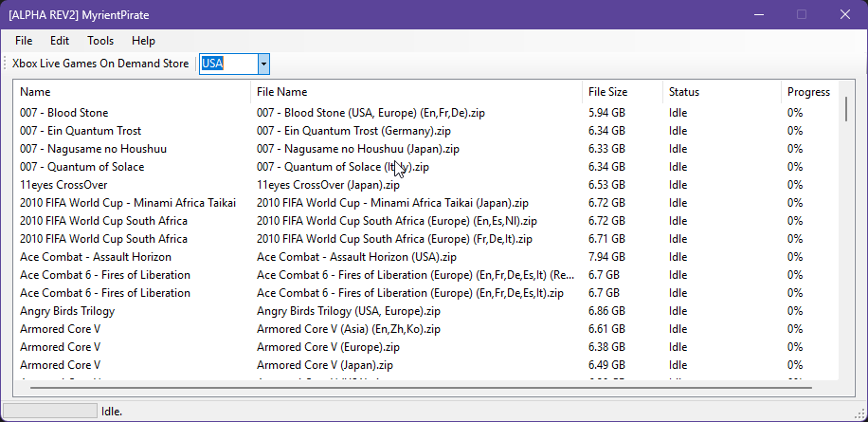Click Ace Combat 6 (En,Fr,De,Es,It).zip file name
Viewport: 868px width, 422px height.
click(x=410, y=293)
